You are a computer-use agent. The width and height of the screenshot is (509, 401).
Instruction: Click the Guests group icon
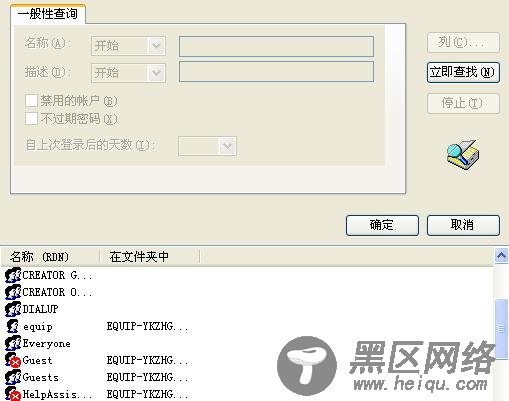(13, 377)
